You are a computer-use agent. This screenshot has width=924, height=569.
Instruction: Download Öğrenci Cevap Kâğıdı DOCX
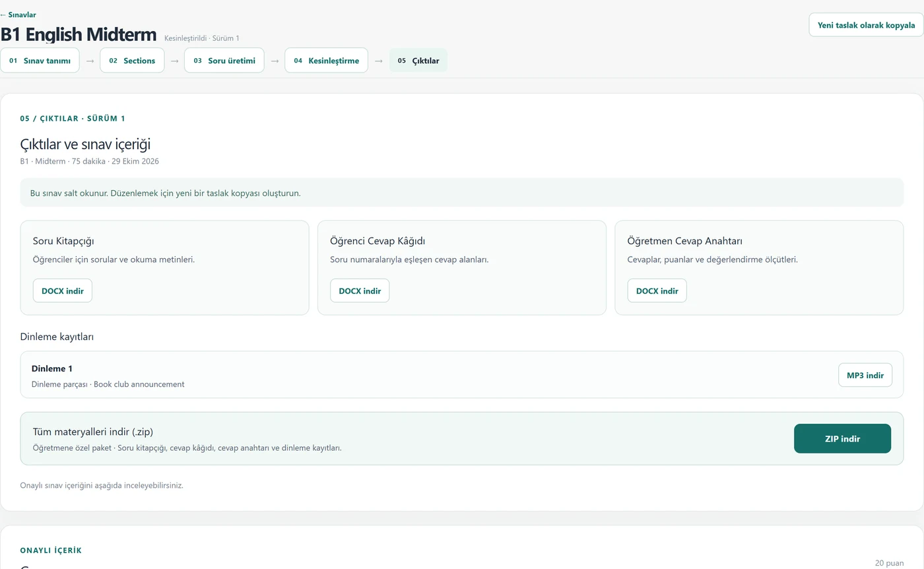point(360,290)
